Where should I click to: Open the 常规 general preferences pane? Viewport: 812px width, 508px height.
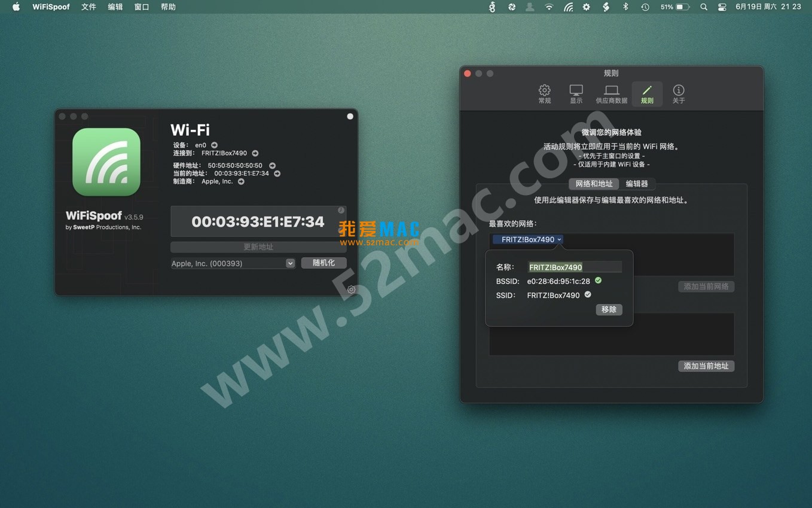coord(544,94)
